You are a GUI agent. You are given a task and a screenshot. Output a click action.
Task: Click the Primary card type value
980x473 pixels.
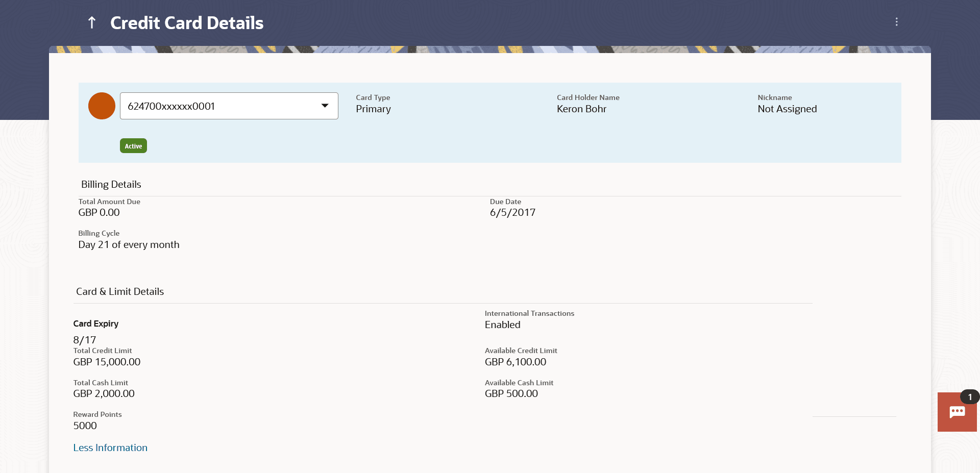(373, 109)
